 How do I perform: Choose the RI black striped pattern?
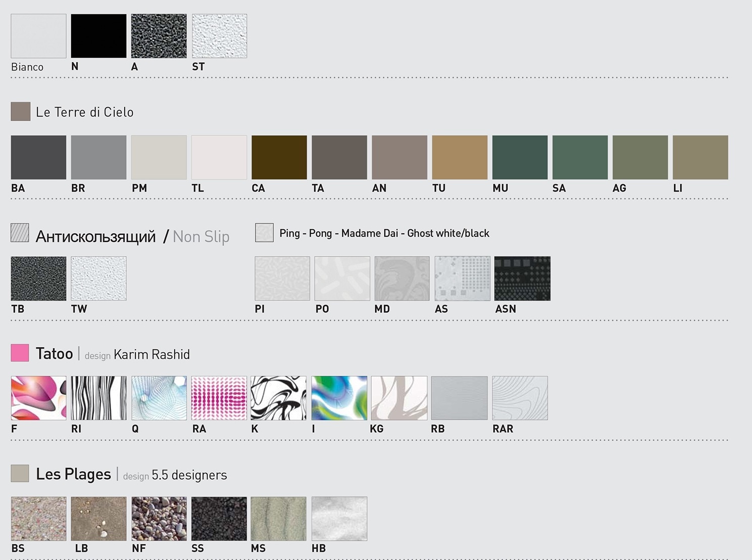[x=98, y=398]
